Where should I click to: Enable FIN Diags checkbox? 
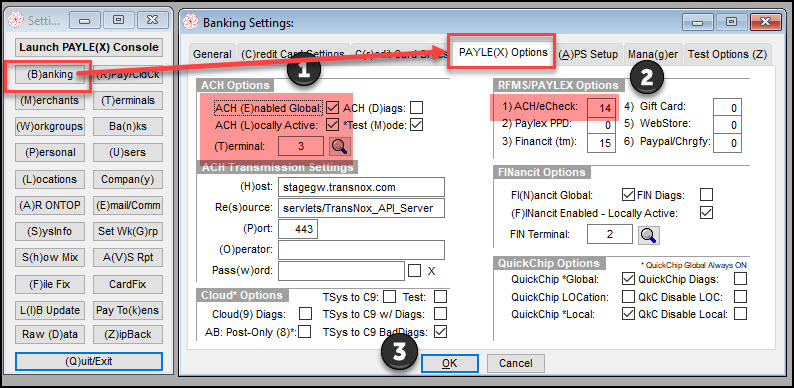(x=706, y=195)
